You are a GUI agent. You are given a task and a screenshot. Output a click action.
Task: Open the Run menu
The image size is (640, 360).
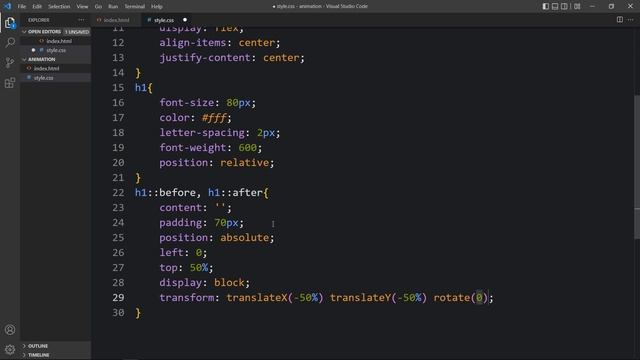113,7
